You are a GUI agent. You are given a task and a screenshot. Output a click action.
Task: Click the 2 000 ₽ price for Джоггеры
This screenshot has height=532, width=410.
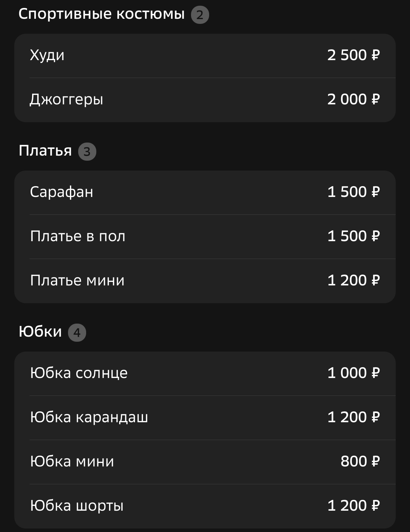pos(354,100)
